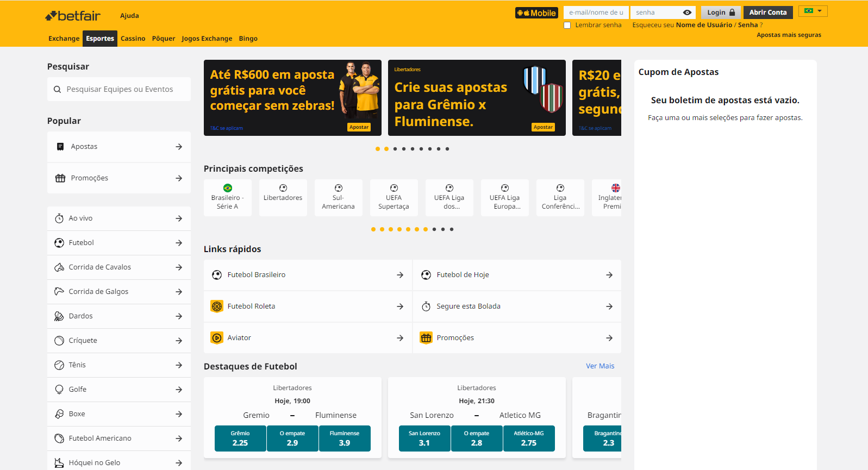Click the Hóquei no Gelo skate icon
This screenshot has width=868, height=470.
[x=59, y=463]
